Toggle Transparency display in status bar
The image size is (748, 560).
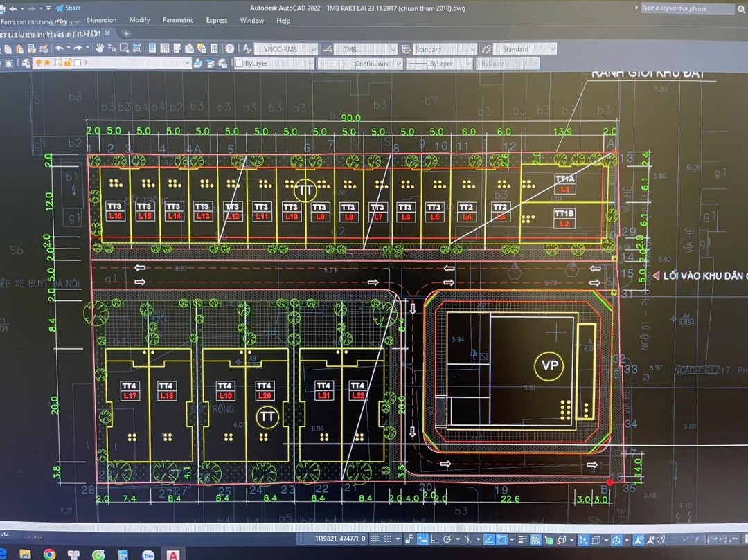535,539
